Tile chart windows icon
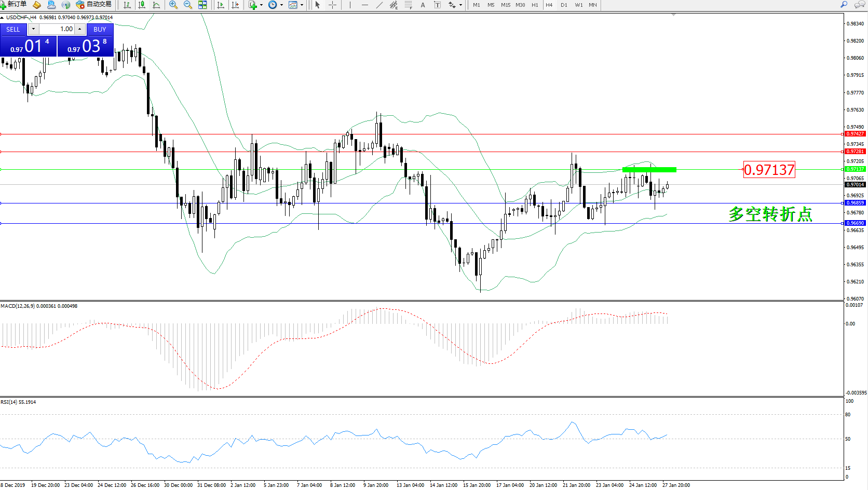868x490 pixels. click(202, 5)
